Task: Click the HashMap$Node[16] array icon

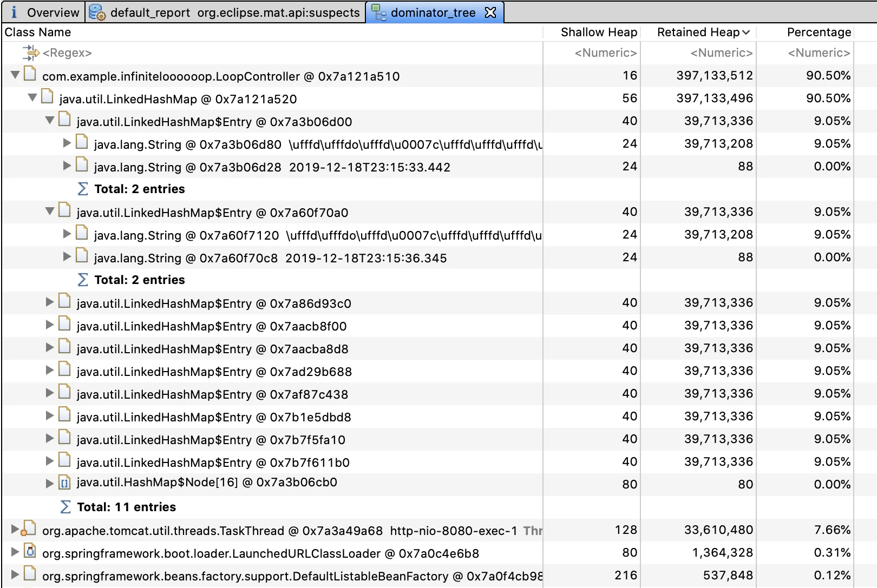Action: [x=64, y=483]
